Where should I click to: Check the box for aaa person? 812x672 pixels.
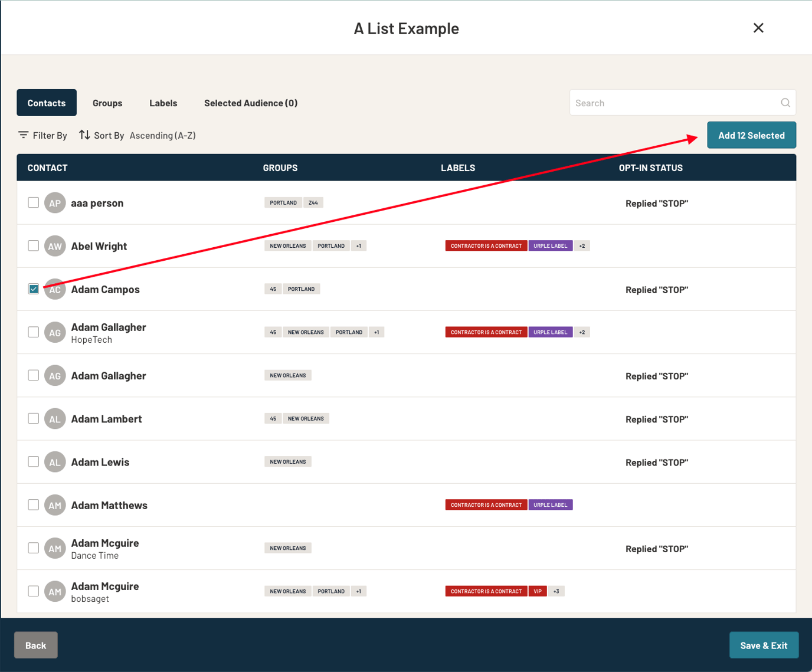point(34,202)
